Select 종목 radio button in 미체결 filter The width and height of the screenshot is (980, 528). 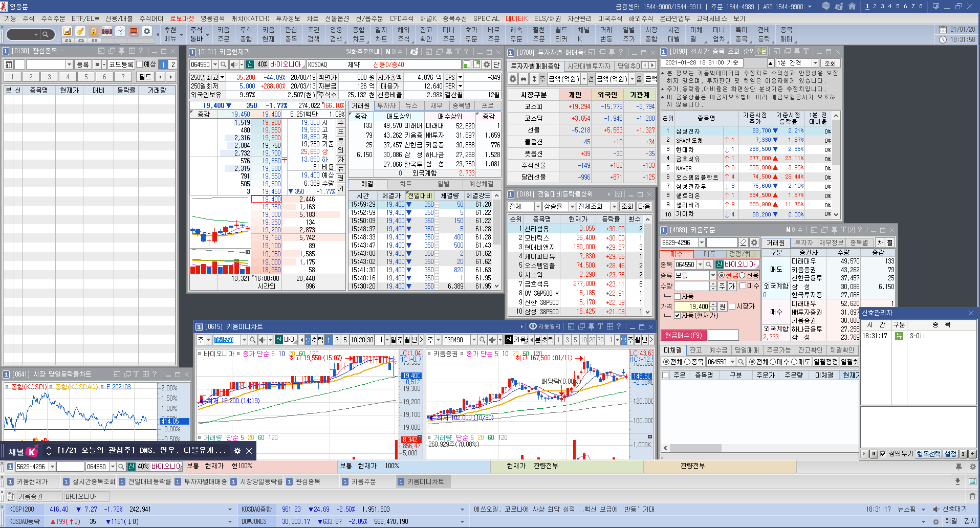coord(687,362)
